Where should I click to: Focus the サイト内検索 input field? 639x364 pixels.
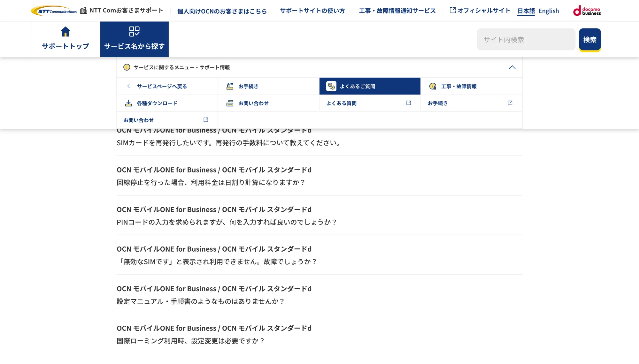pyautogui.click(x=526, y=40)
